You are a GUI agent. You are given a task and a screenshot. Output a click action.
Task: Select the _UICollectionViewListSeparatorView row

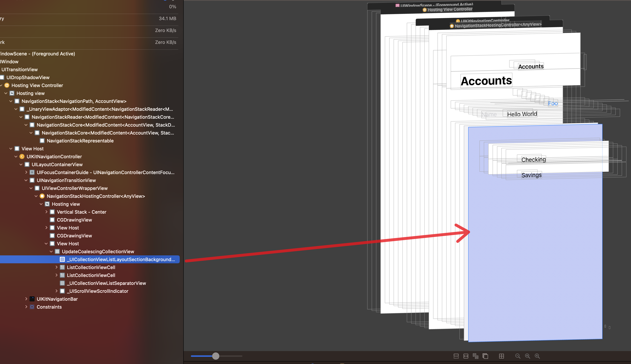(106, 283)
